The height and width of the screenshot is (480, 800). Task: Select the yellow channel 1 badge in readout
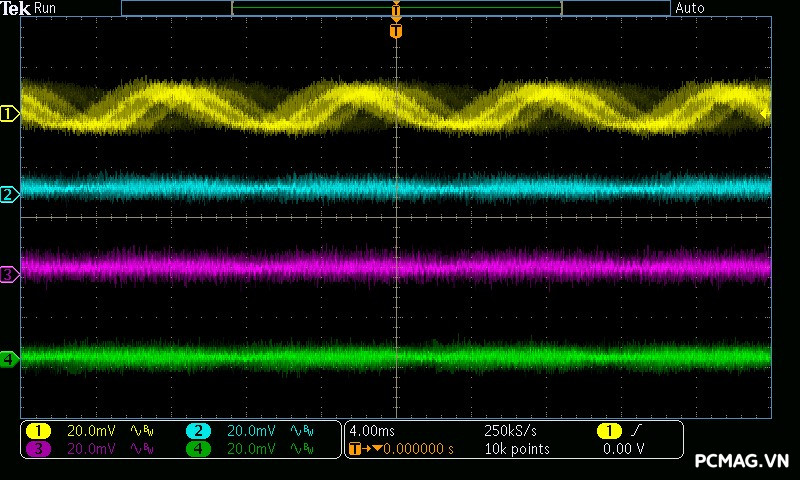tap(38, 430)
